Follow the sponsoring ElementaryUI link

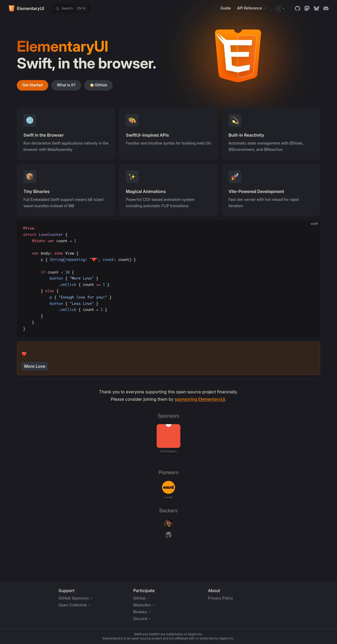[200, 399]
